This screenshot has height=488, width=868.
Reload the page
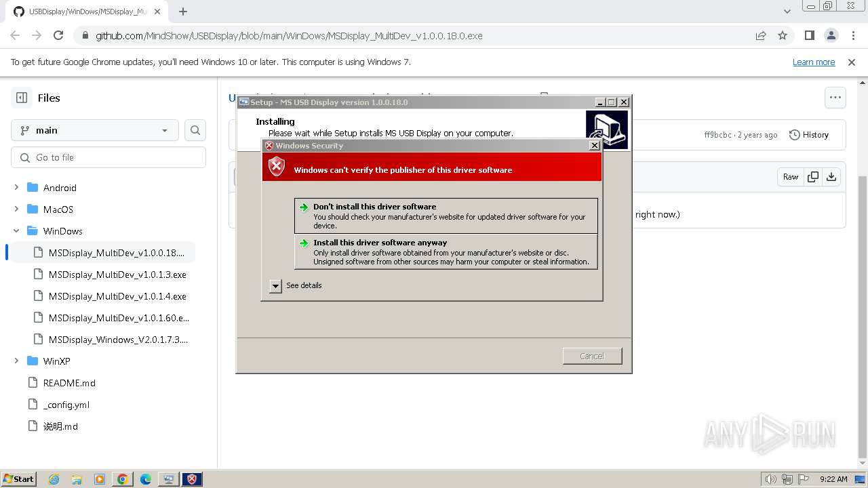(58, 35)
